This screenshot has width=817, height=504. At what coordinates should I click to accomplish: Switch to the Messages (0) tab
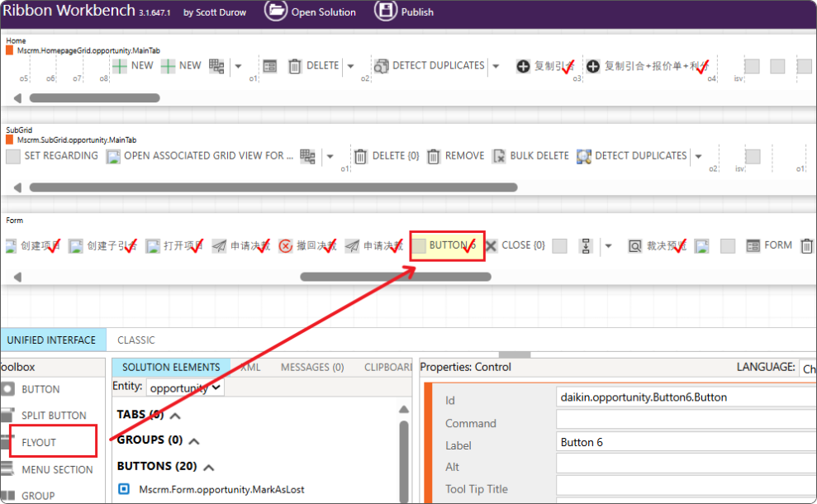pyautogui.click(x=312, y=367)
